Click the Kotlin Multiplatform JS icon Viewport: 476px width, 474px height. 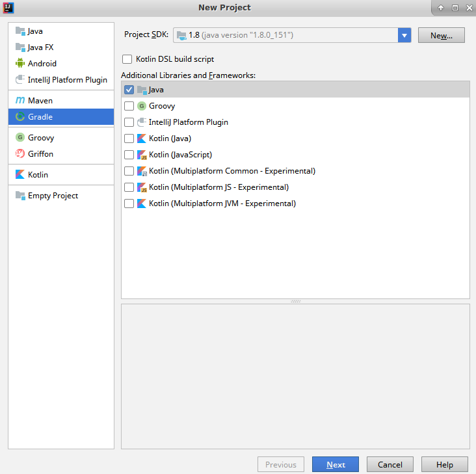tap(142, 187)
